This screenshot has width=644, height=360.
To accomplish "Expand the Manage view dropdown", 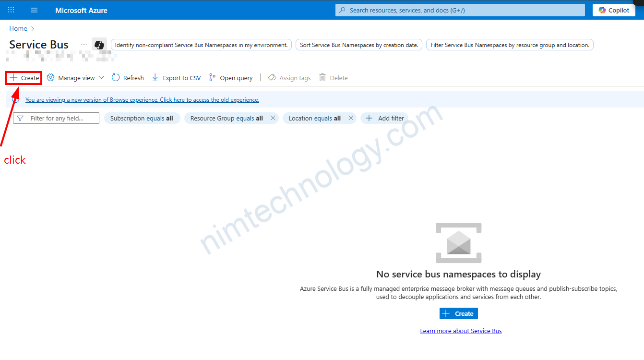I will [x=75, y=78].
